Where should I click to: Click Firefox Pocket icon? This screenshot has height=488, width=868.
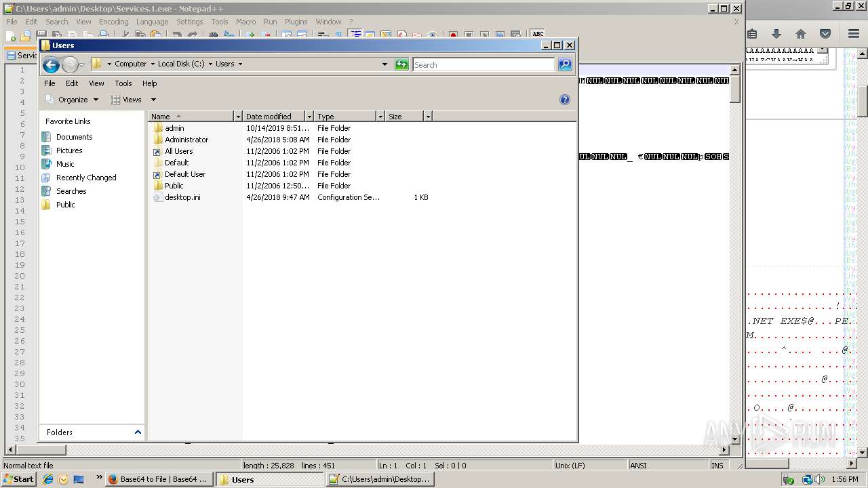pos(825,34)
